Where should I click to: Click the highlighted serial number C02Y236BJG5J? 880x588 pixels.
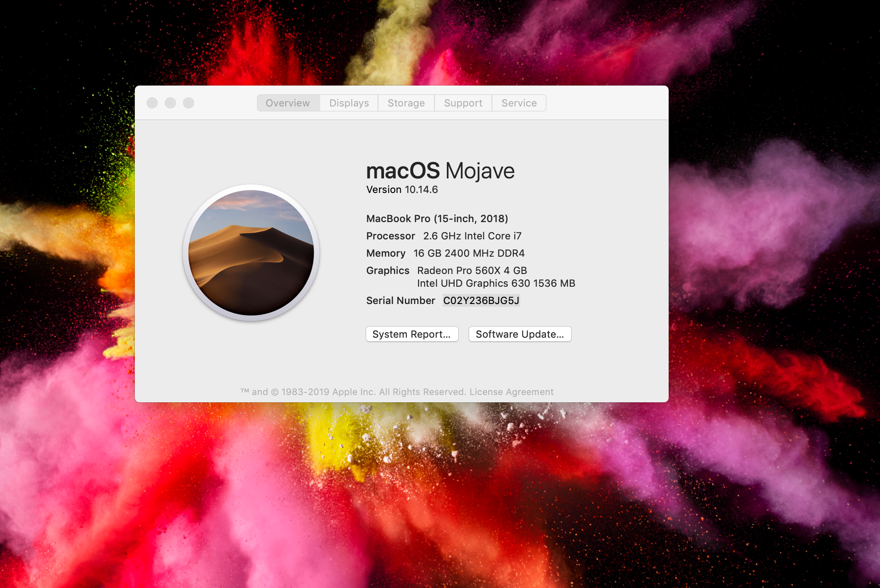(x=481, y=300)
